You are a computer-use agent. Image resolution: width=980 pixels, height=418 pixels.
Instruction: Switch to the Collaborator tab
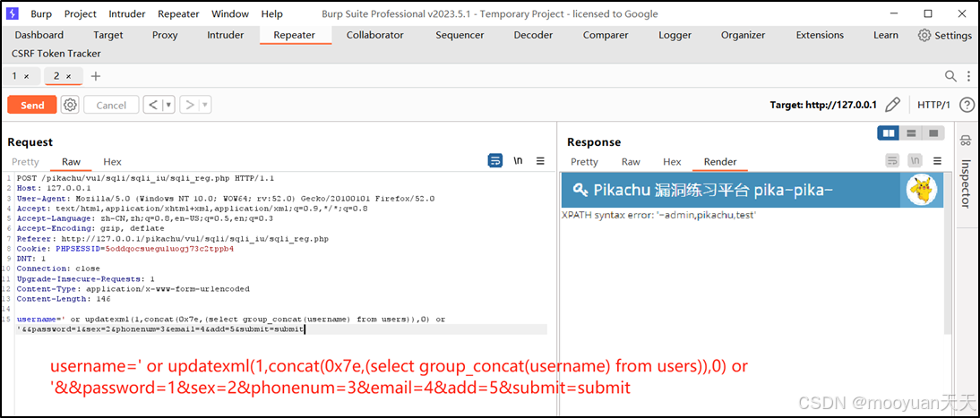(x=375, y=35)
